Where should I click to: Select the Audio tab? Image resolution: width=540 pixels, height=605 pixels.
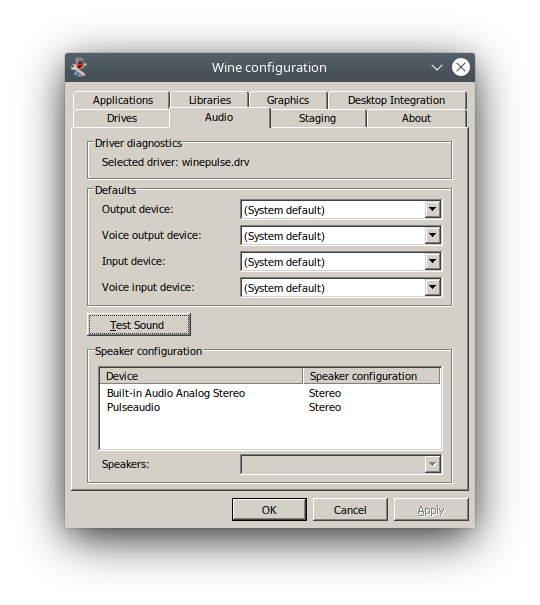click(219, 117)
